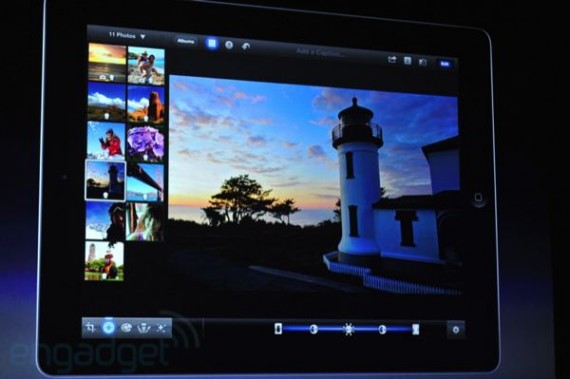This screenshot has height=379, width=570.
Task: Go back to Albums
Action: tap(186, 41)
